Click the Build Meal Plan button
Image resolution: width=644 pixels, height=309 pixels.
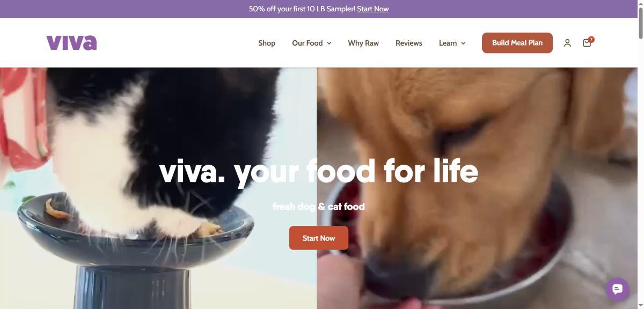(517, 43)
